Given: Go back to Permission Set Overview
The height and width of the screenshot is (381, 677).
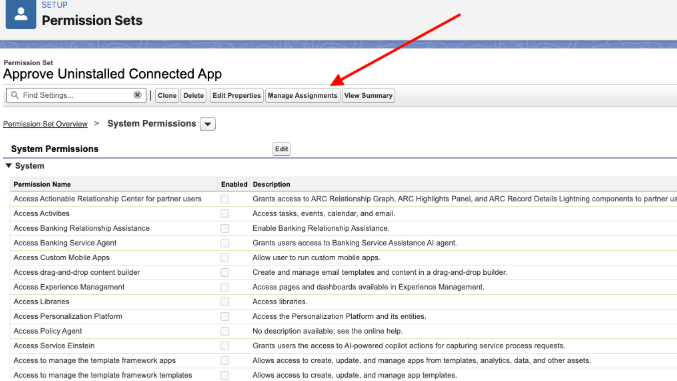Looking at the screenshot, I should tap(45, 124).
